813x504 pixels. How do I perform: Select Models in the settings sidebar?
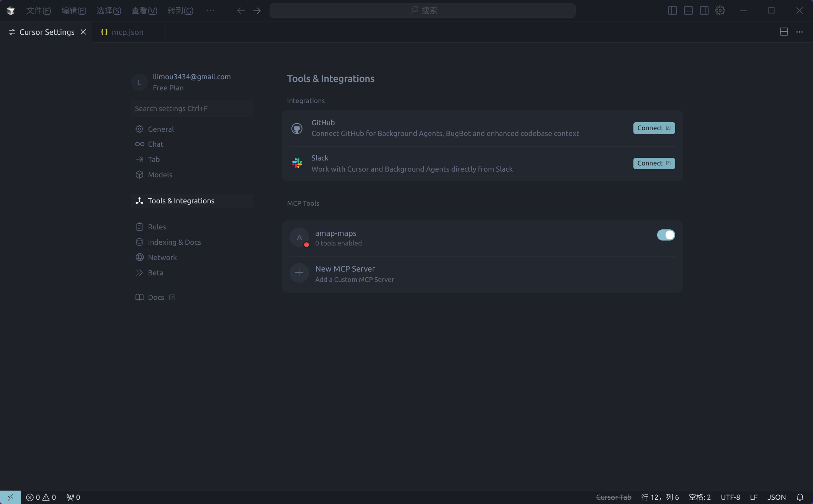point(160,175)
